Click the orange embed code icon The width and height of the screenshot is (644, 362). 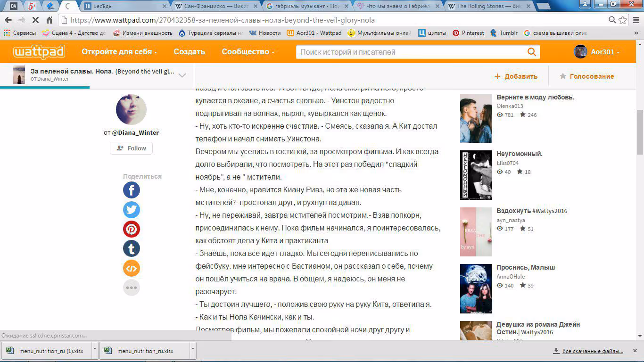[x=132, y=268]
